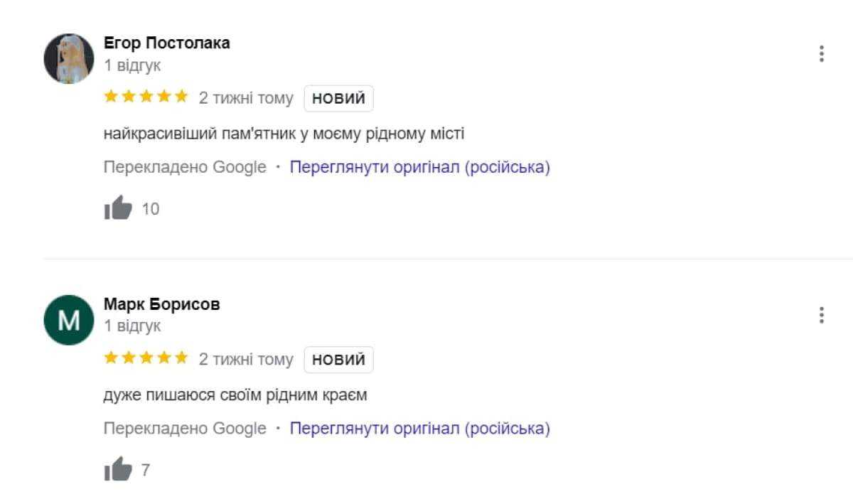The image size is (853, 504).
Task: Click Егор Постолака's profile photo
Action: (x=69, y=58)
